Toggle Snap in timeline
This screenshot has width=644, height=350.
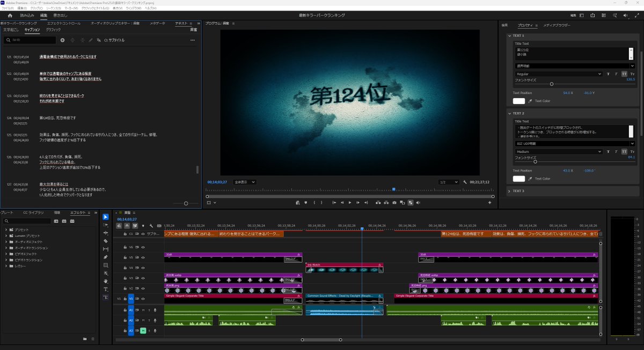[x=127, y=226]
